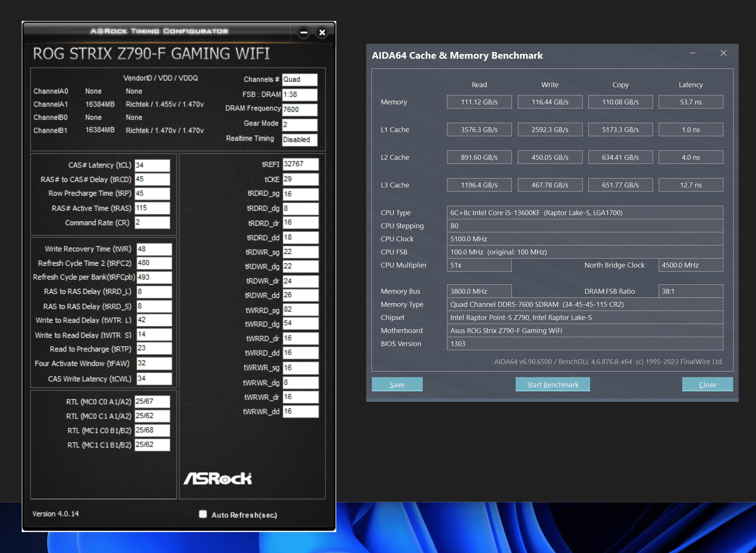The image size is (756, 553).
Task: Close AIDA64 window with X icon
Action: [x=723, y=53]
